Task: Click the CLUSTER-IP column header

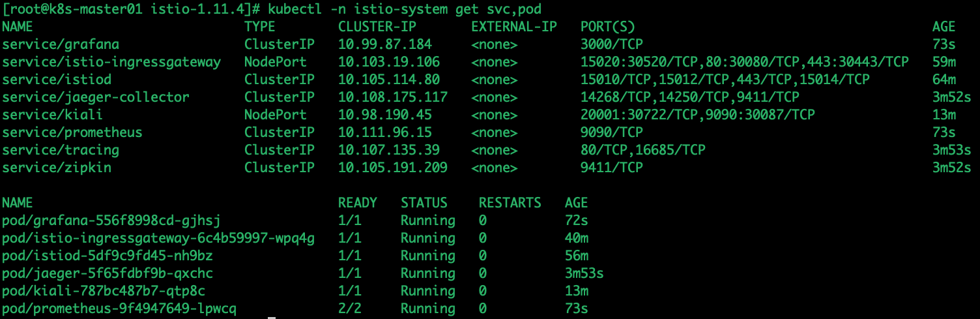Action: [377, 27]
